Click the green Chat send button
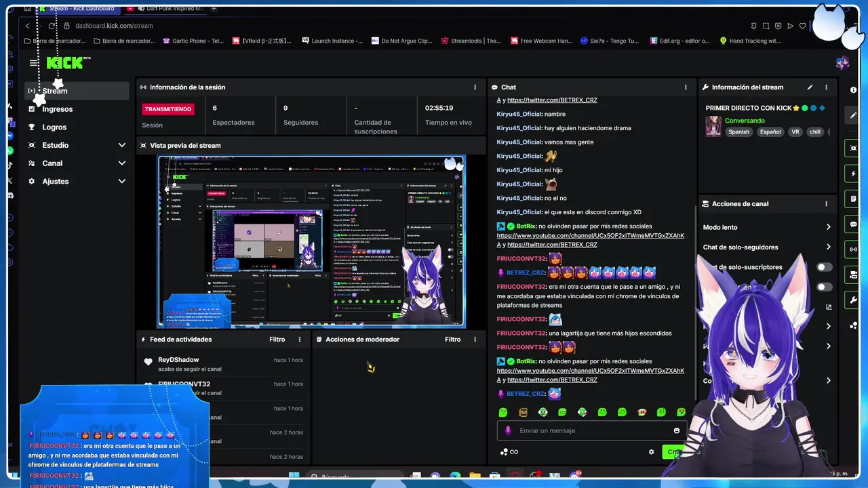 click(673, 452)
